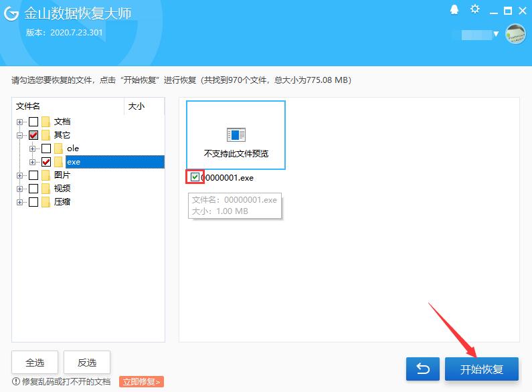Image resolution: width=532 pixels, height=392 pixels.
Task: Click the unsupported preview file icon
Action: [236, 134]
